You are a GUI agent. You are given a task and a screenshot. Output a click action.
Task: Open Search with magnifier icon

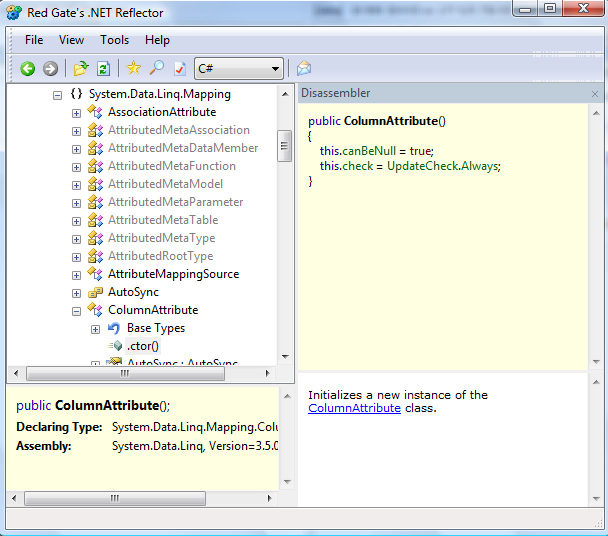[x=157, y=68]
